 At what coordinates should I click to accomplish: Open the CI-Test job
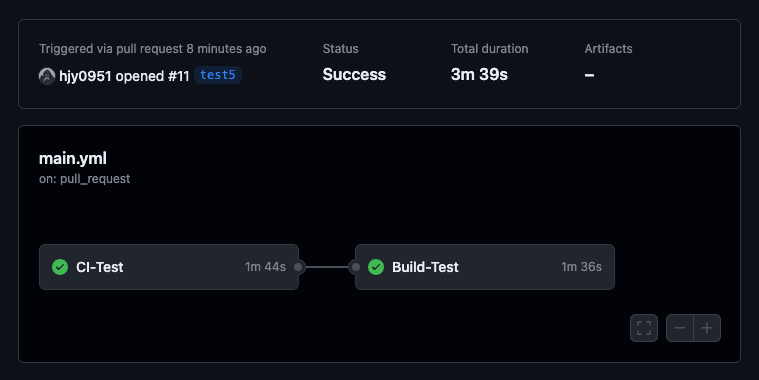tap(169, 267)
